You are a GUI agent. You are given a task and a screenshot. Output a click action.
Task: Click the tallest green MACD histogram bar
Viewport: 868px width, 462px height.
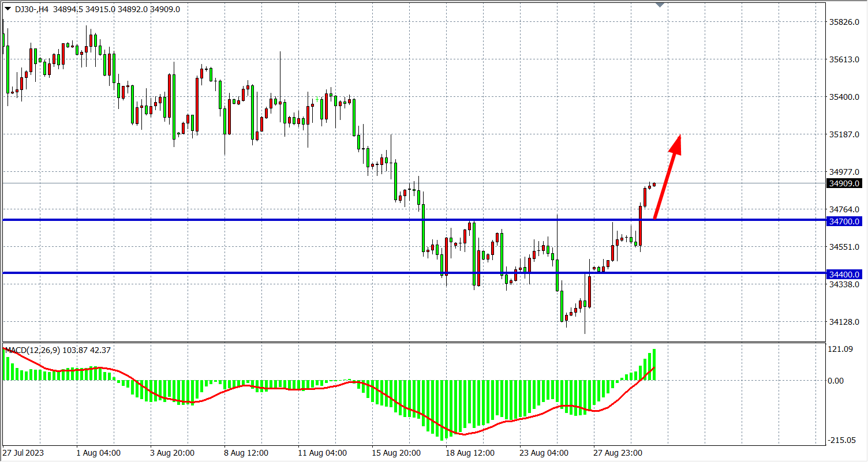(x=654, y=365)
